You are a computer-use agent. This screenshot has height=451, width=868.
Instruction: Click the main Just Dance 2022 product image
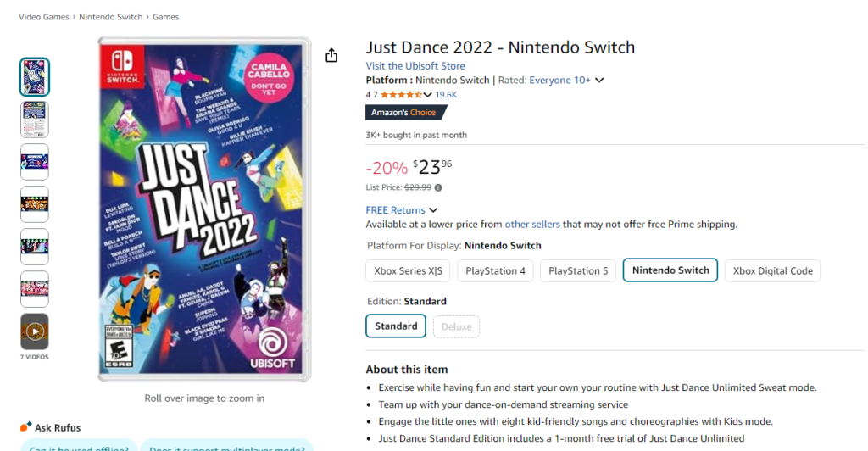click(x=204, y=209)
